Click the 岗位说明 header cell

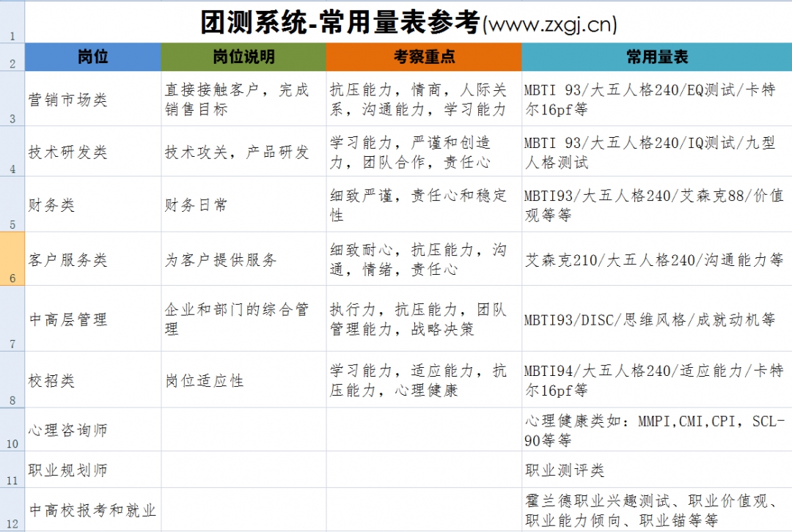243,57
